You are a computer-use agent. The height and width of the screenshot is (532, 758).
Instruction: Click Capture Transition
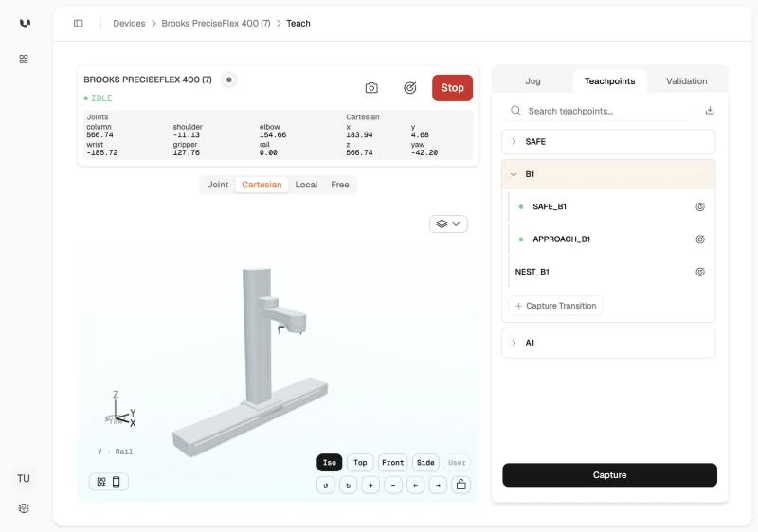pos(555,306)
